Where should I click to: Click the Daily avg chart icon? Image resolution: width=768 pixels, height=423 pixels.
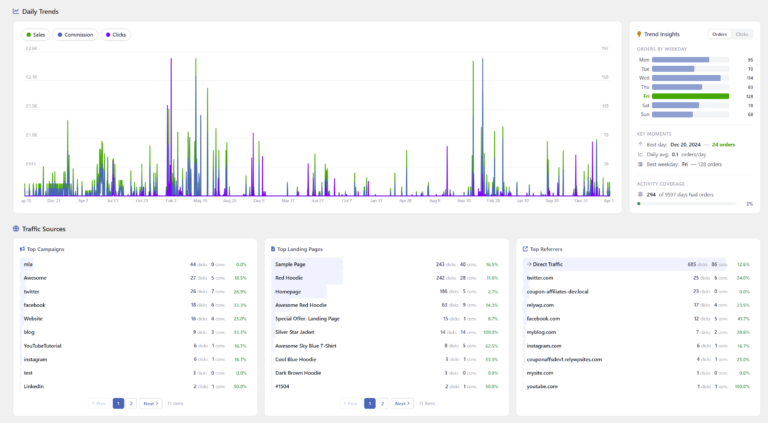point(640,154)
